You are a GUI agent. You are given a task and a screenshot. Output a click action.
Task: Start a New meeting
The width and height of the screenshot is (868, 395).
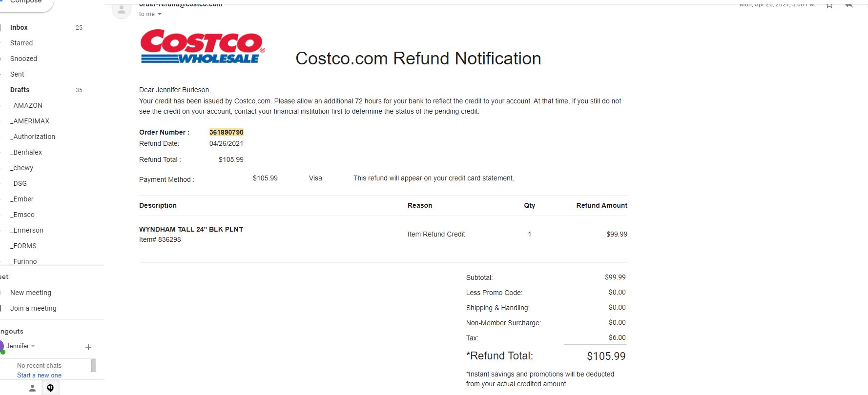tap(31, 293)
